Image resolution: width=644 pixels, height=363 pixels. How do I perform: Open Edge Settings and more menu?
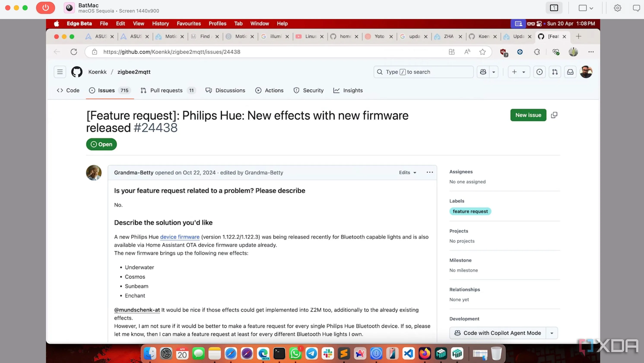(591, 52)
